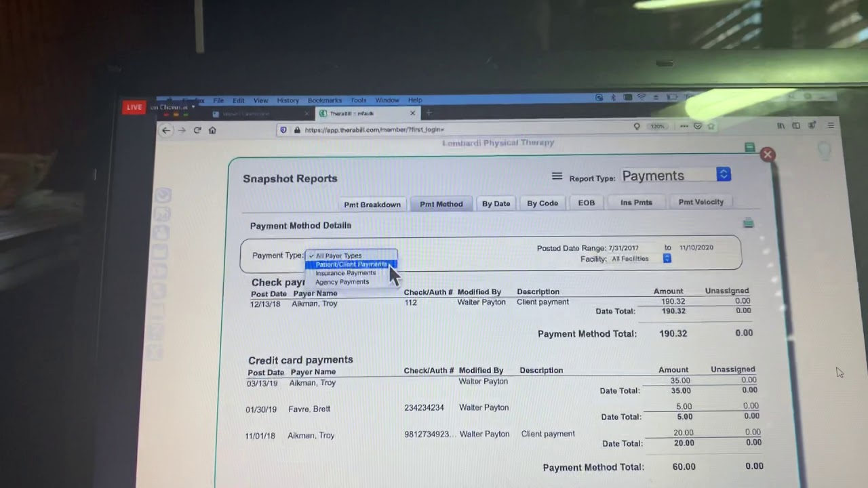Click auth number 234234234
The height and width of the screenshot is (488, 868).
click(x=424, y=408)
